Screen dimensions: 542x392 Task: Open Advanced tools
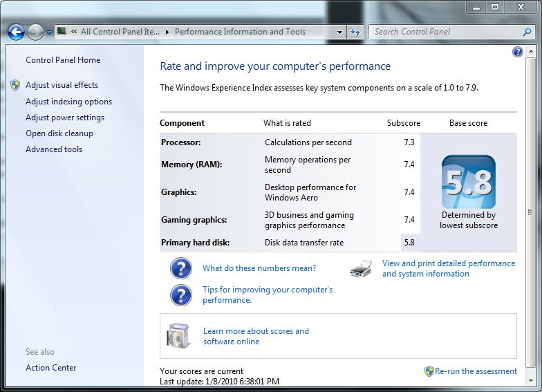click(54, 149)
